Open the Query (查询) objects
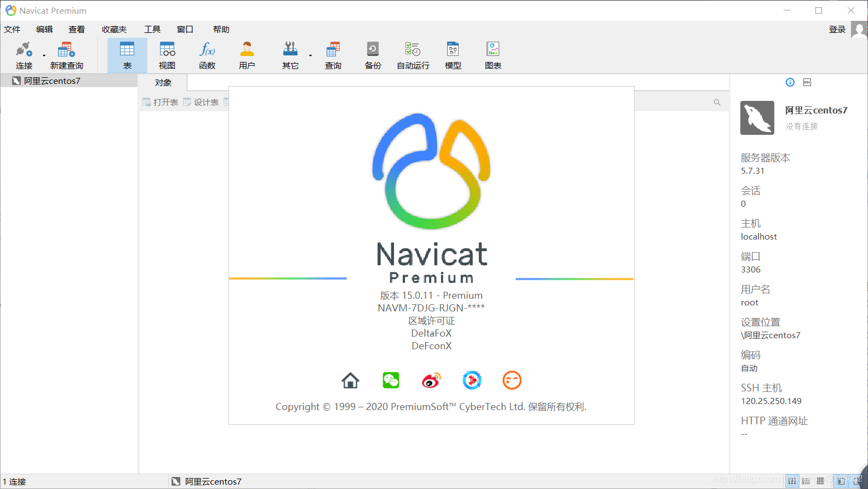868x489 pixels. [333, 55]
